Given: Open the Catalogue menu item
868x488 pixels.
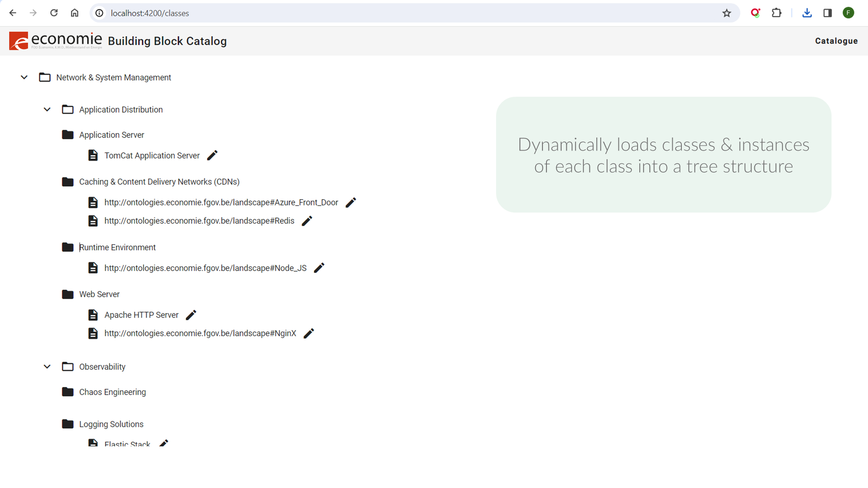Looking at the screenshot, I should point(836,41).
